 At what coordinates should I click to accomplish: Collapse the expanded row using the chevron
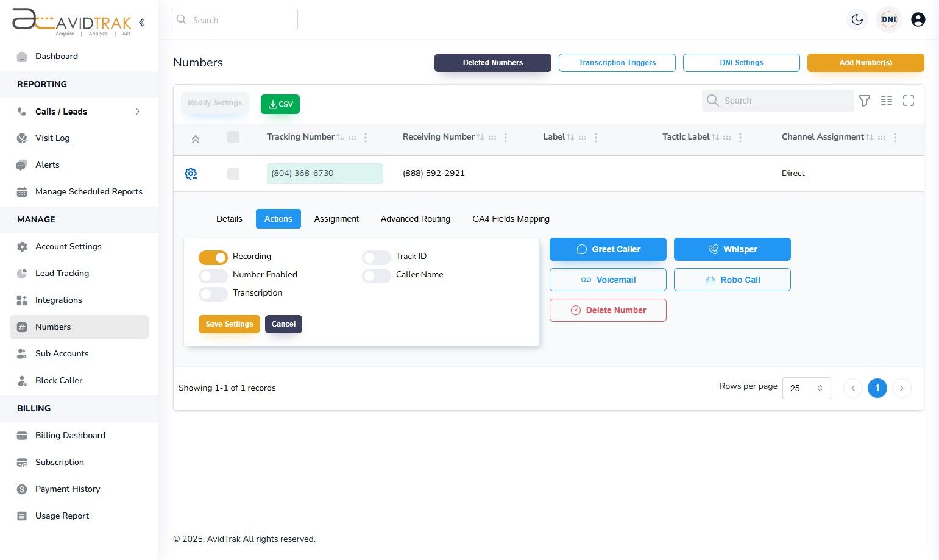click(x=196, y=138)
